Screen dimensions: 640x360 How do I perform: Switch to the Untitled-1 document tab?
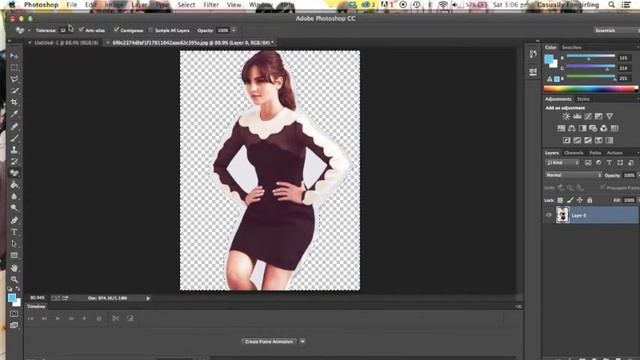[x=66, y=42]
